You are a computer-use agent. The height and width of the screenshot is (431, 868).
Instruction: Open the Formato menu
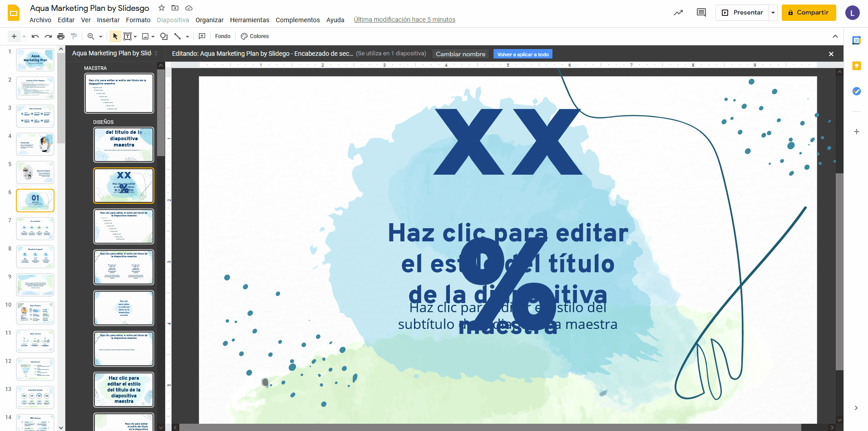(138, 20)
